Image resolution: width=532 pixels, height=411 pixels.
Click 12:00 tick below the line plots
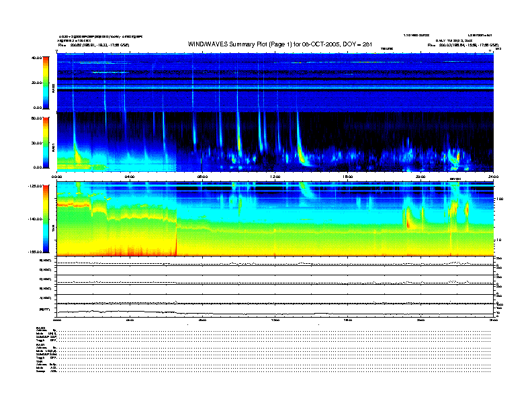pyautogui.click(x=275, y=320)
